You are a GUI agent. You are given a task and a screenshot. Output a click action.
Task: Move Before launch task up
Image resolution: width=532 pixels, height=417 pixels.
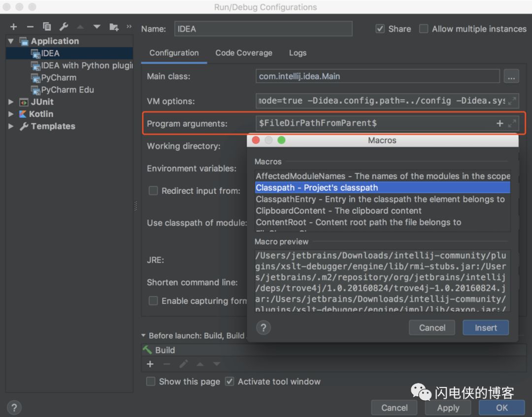pos(200,364)
